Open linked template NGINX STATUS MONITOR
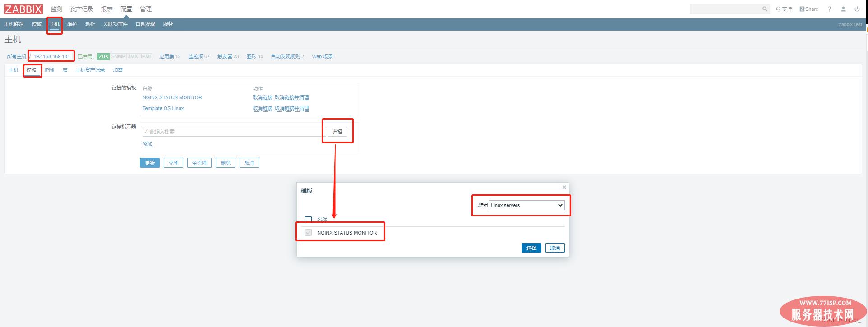868x327 pixels. click(x=172, y=97)
